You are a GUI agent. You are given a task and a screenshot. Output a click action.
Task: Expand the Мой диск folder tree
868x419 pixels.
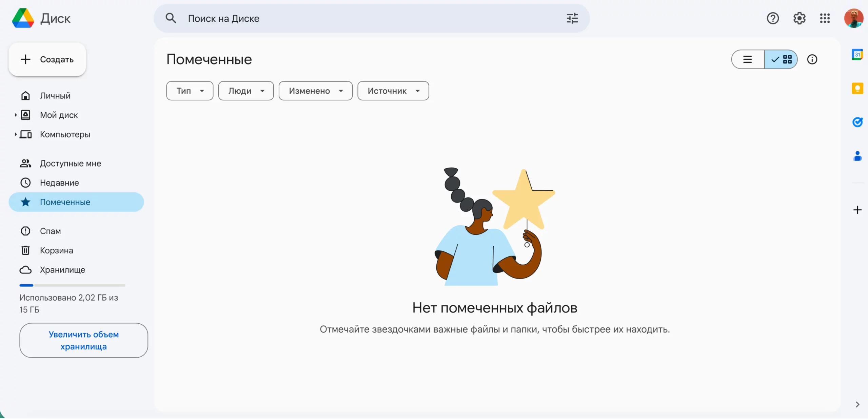coord(16,115)
